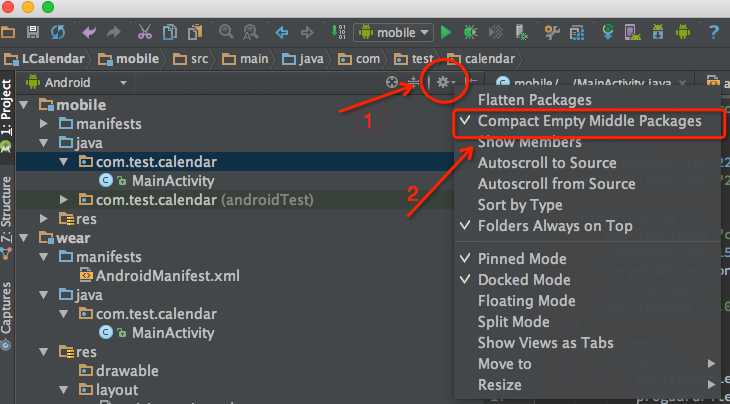Open Project Structure icon in toolbar
Screen dimensions: 730x404
coord(577,32)
